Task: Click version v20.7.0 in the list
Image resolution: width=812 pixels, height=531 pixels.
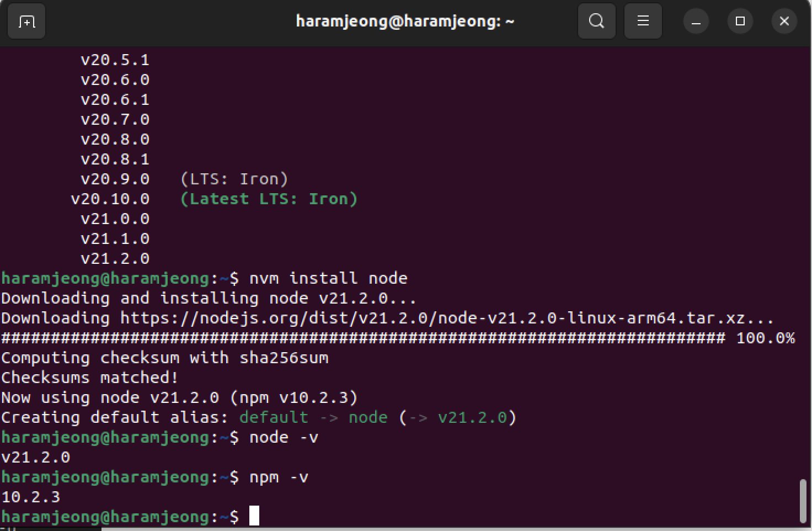Action: point(115,119)
